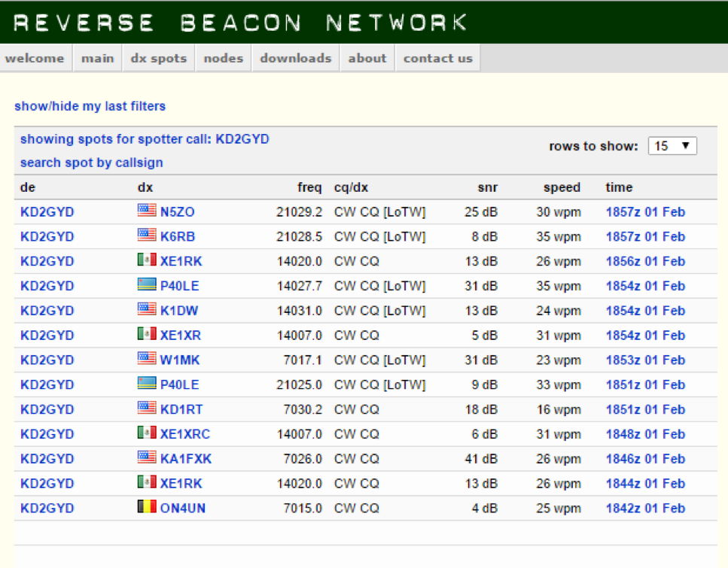Screen dimensions: 728x568
Task: Toggle show/hide my last filters
Action: click(90, 106)
